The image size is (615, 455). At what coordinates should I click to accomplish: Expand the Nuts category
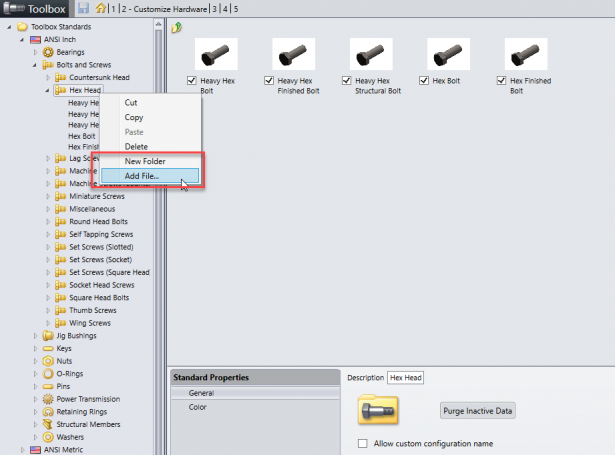(x=35, y=361)
